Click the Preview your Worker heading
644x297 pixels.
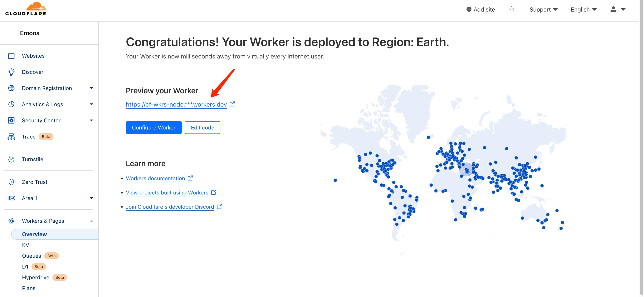click(162, 91)
